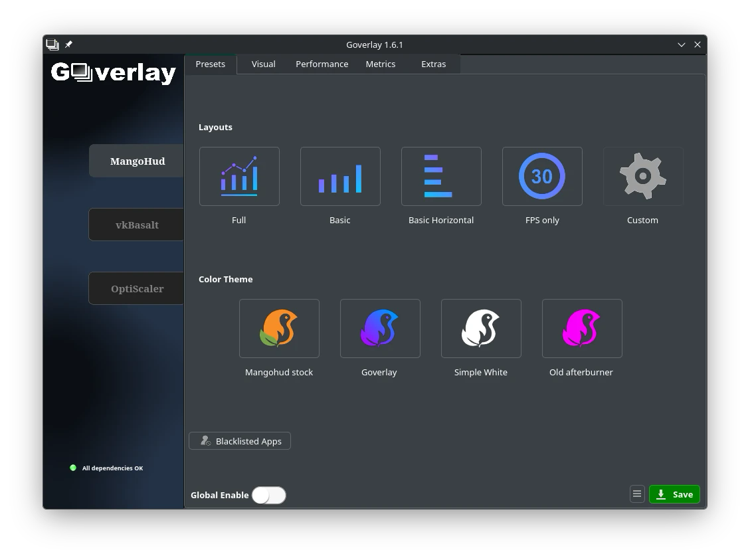750x560 pixels.
Task: Open the Extras tab
Action: tap(433, 64)
